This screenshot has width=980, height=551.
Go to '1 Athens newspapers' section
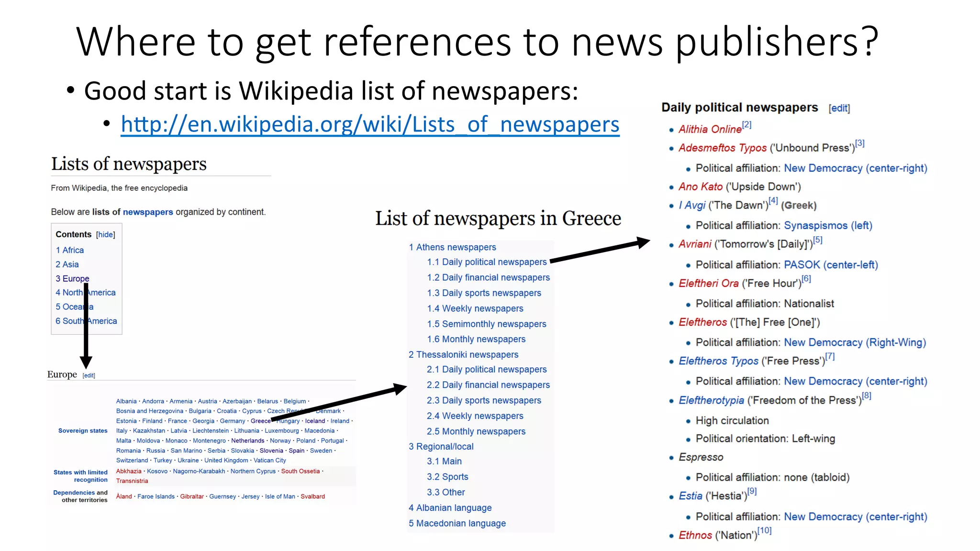point(452,247)
